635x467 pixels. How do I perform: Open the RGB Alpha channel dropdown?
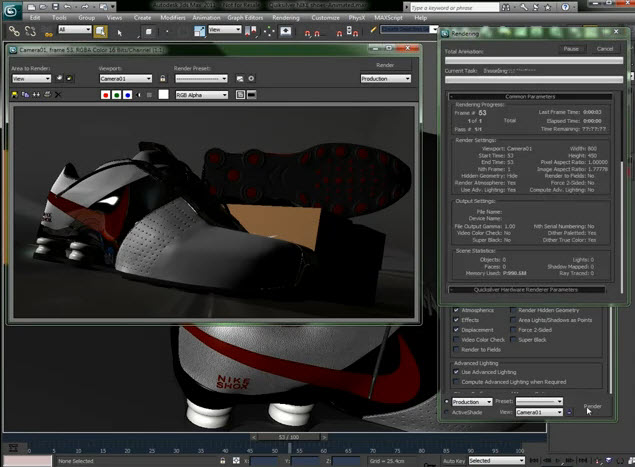pyautogui.click(x=201, y=95)
